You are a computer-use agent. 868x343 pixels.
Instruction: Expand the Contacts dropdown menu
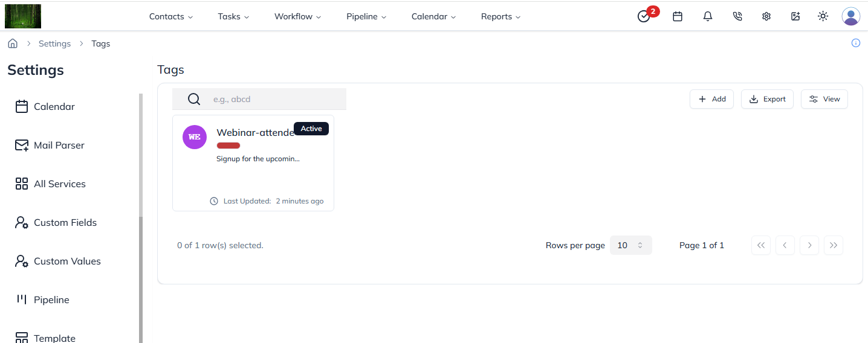171,17
